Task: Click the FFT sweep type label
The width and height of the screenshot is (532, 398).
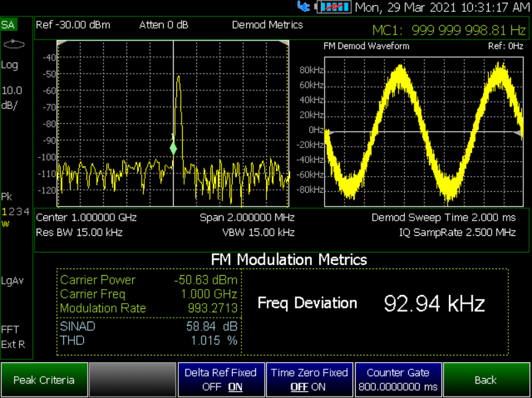Action: click(10, 330)
